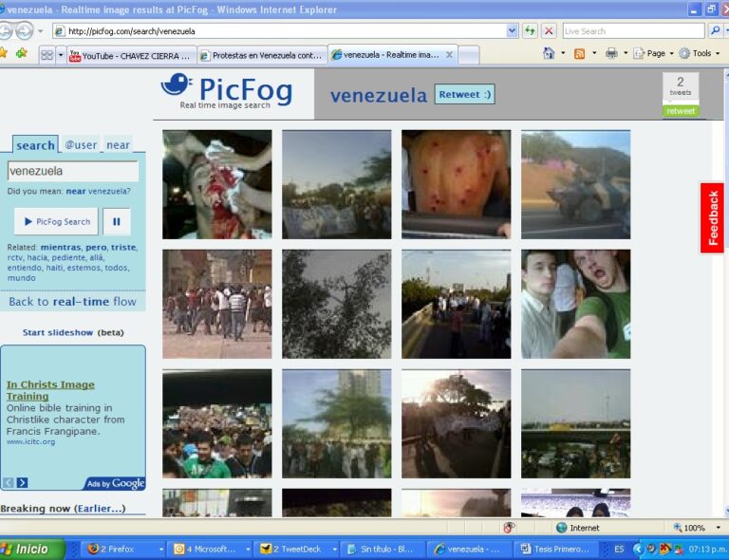Open the IE Home page icon
This screenshot has height=560, width=729.
pos(549,54)
